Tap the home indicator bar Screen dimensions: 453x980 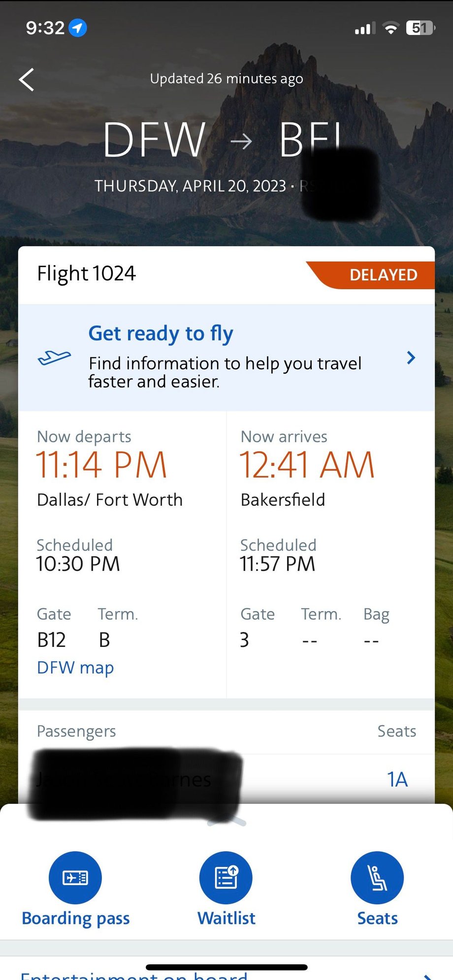pyautogui.click(x=226, y=967)
